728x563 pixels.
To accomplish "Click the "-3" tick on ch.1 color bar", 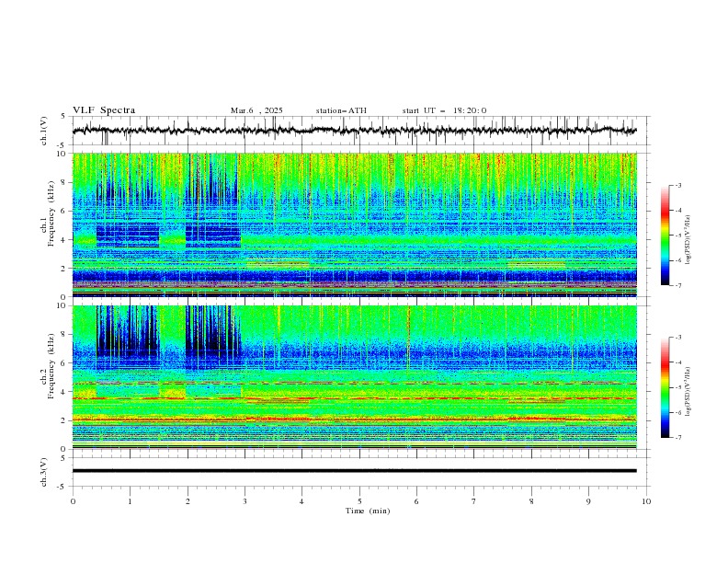I will point(678,185).
